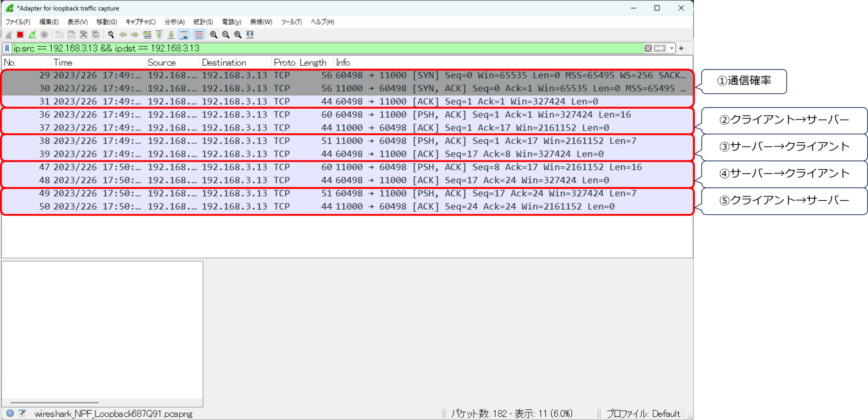Viewport: 868px width, 420px height.
Task: Go to the first packet
Action: coord(159,35)
